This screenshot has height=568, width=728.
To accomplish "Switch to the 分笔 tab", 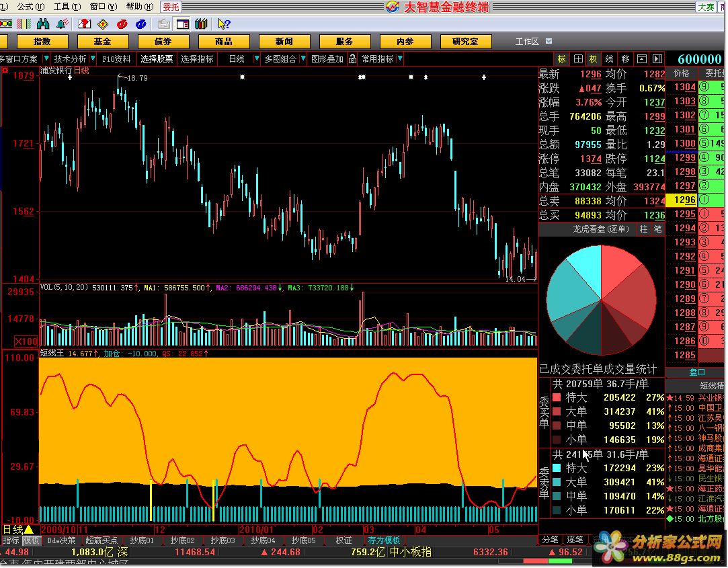I will (x=550, y=540).
